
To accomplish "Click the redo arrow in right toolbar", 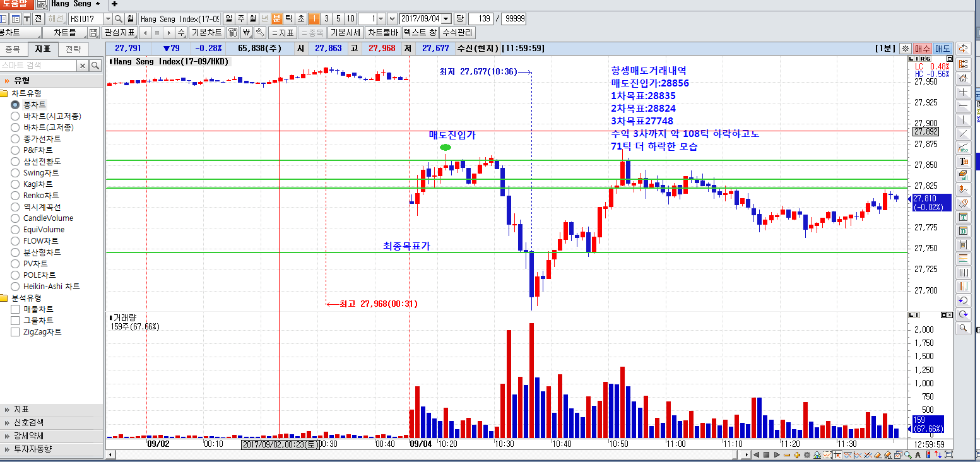I will pyautogui.click(x=963, y=314).
